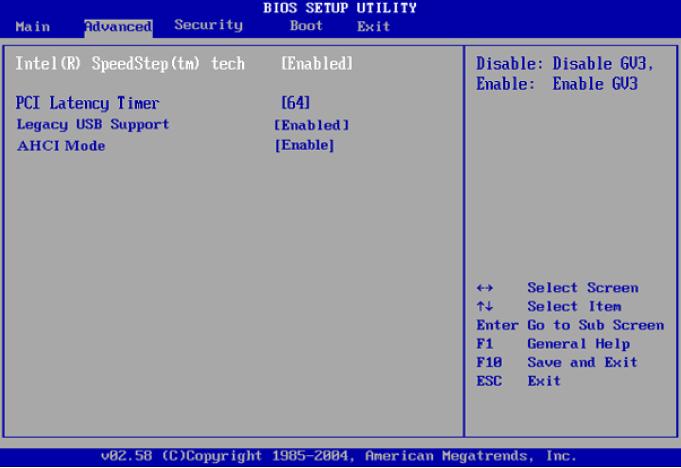This screenshot has height=468, width=681.
Task: Highlight the Legacy USB Support option label
Action: click(x=92, y=125)
